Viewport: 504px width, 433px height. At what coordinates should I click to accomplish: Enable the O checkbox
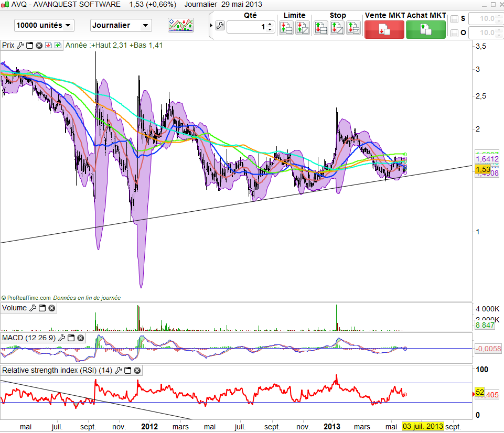coord(454,34)
